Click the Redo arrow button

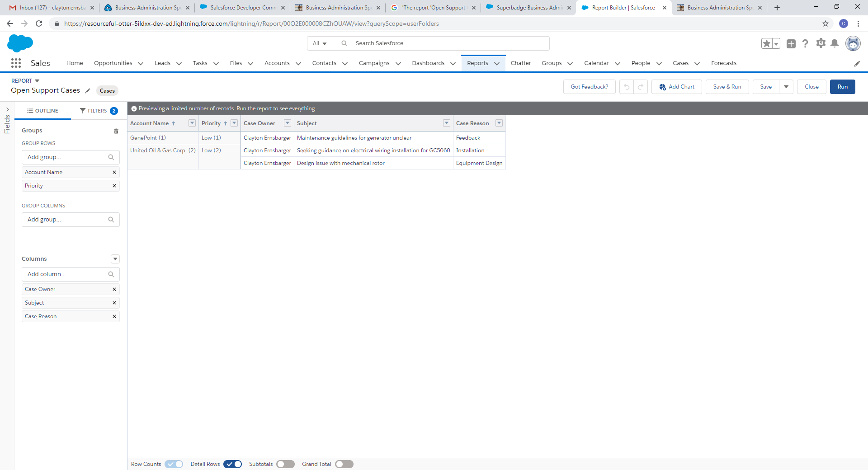coord(641,87)
